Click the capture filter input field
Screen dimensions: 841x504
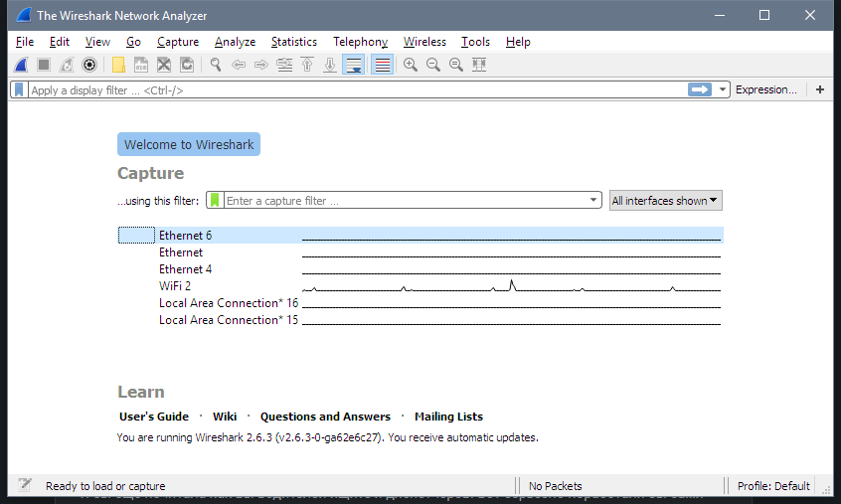(406, 201)
